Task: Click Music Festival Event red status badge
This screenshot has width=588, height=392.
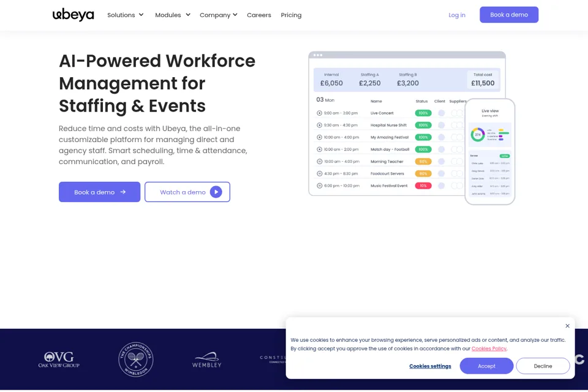Action: [x=423, y=186]
